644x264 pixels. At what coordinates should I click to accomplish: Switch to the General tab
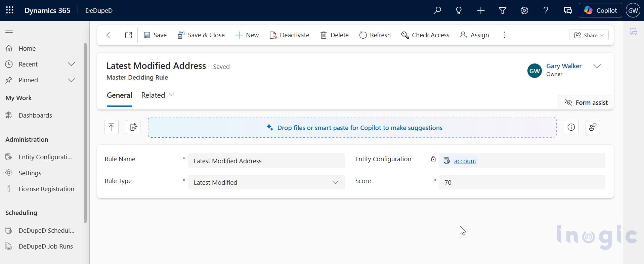click(119, 95)
